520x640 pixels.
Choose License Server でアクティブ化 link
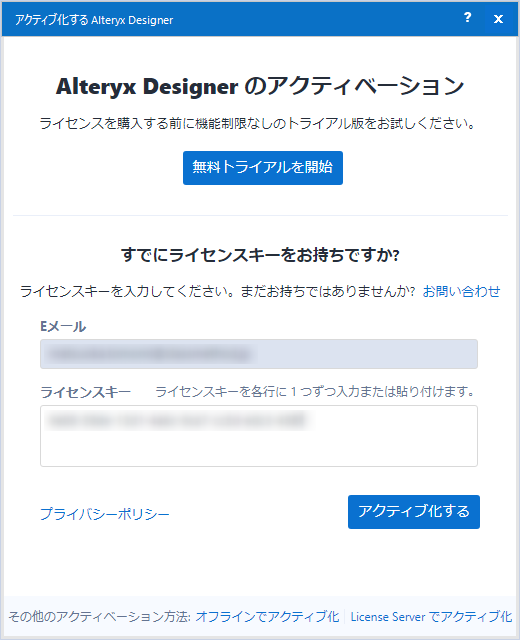pos(431,616)
